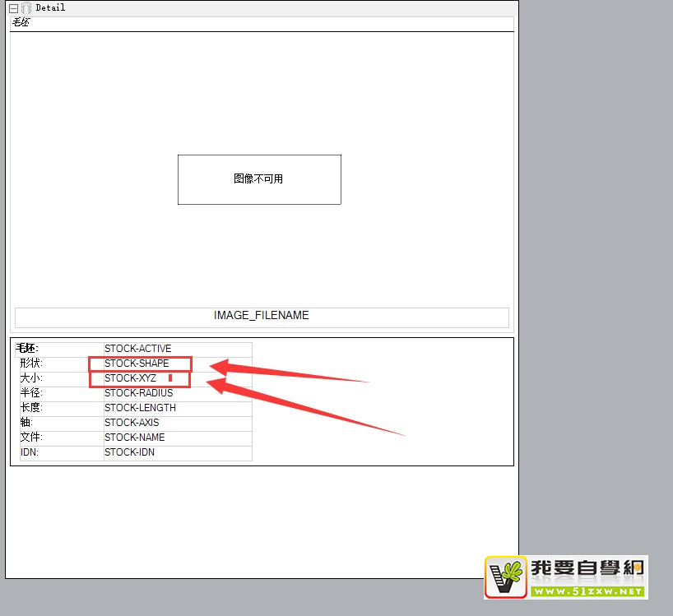Click the IMAGE_FILENAME field
This screenshot has width=673, height=616.
click(x=262, y=316)
